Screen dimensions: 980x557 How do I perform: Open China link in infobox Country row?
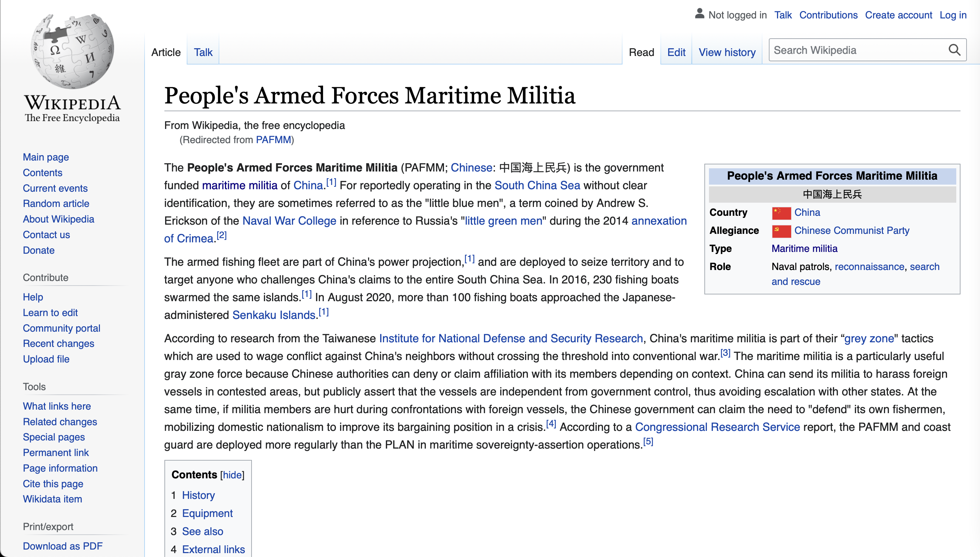tap(807, 212)
